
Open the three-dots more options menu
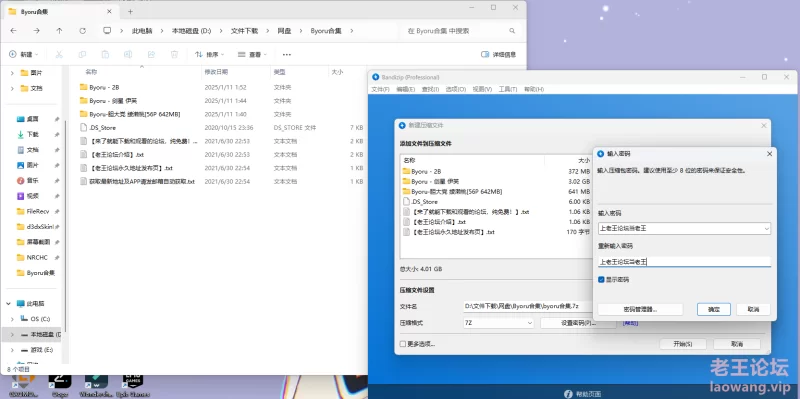pos(287,55)
